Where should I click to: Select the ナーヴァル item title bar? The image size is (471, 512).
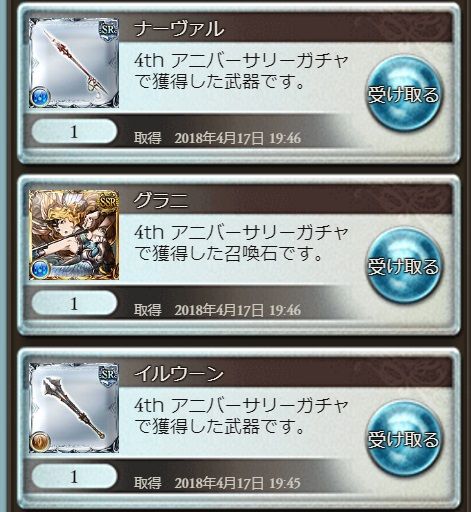286,29
